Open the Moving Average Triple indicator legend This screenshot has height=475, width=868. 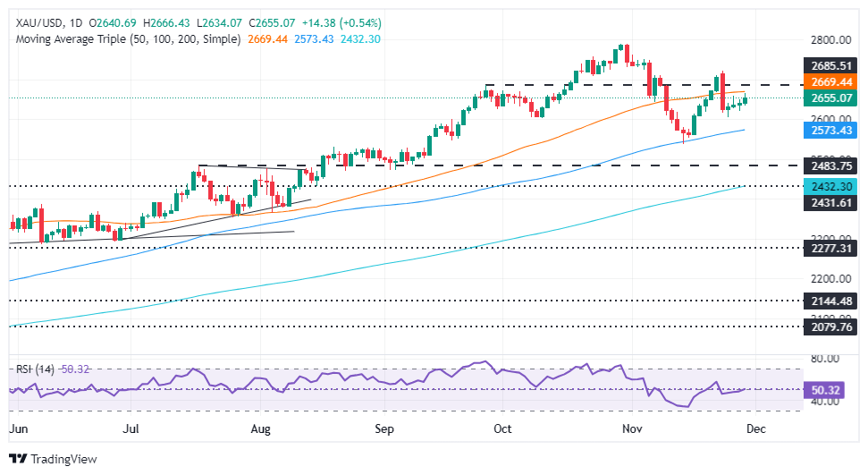click(x=125, y=39)
